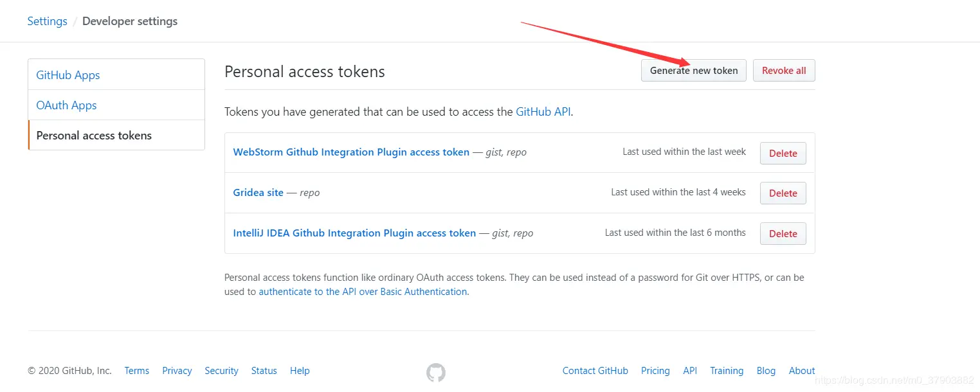Delete the IntelliJ IDEA Github Integration token
The height and width of the screenshot is (392, 980).
783,234
